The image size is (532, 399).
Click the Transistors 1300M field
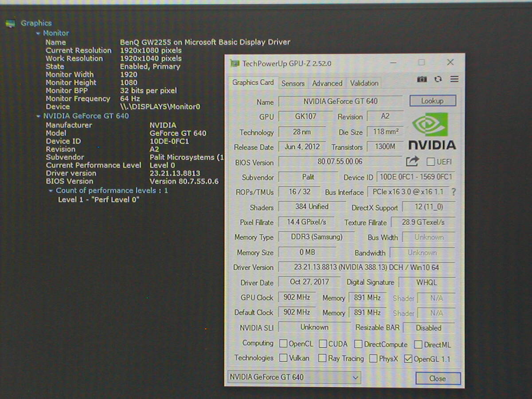385,147
